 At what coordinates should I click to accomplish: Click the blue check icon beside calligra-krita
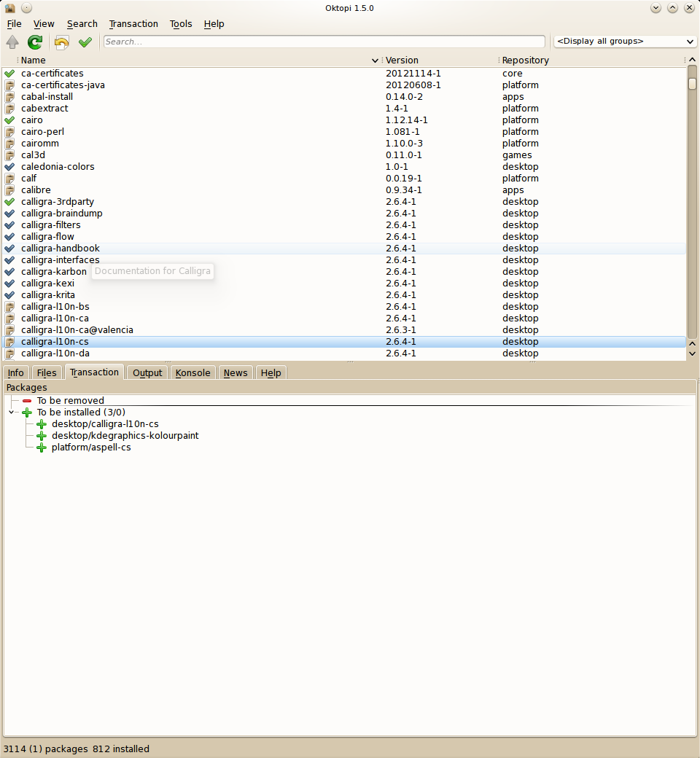coord(9,295)
